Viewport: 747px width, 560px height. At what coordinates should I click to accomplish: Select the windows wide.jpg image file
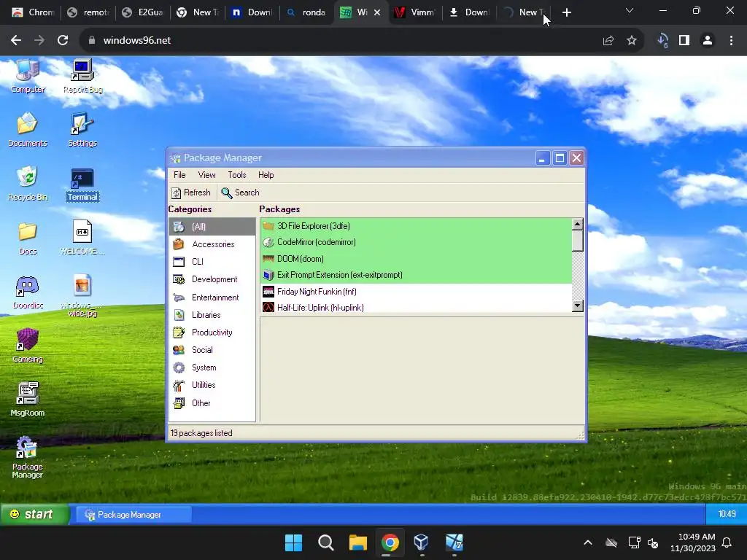[82, 295]
